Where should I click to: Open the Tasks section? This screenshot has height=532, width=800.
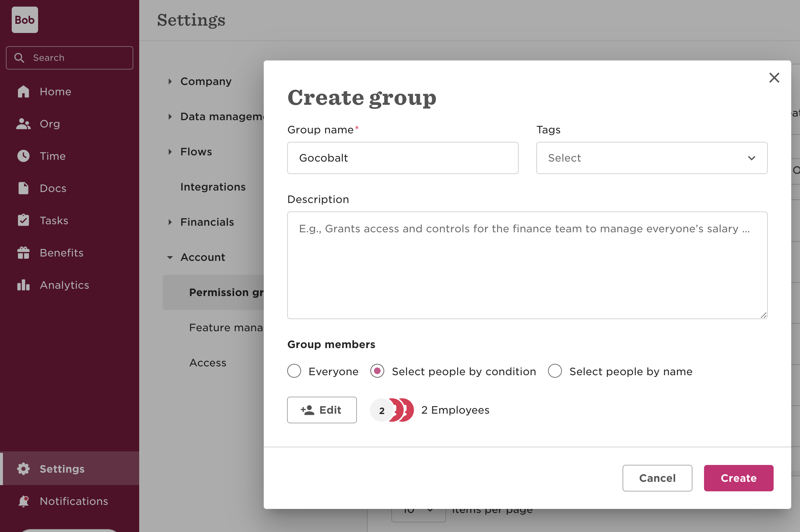point(53,220)
